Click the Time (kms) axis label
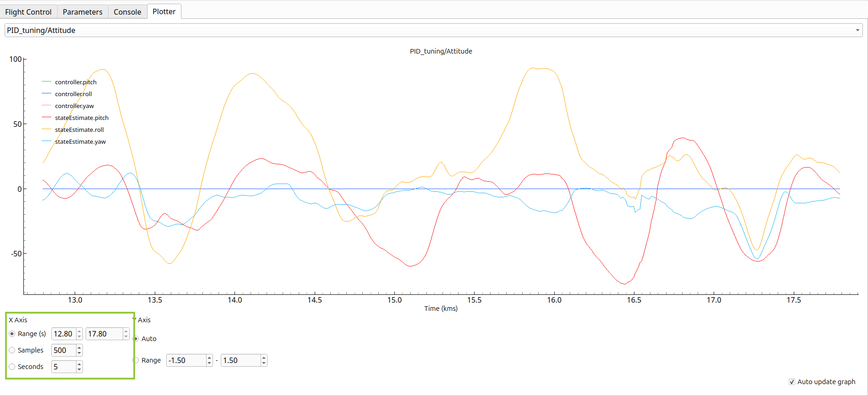 [441, 309]
